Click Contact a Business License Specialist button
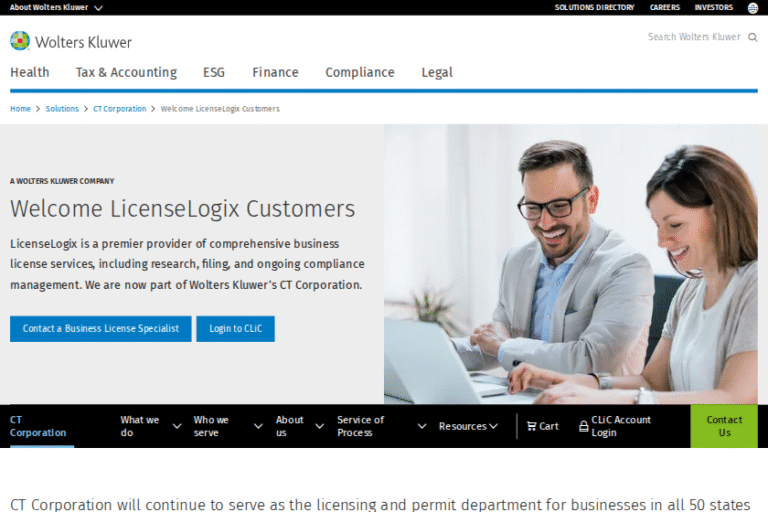The image size is (768, 512). click(101, 329)
